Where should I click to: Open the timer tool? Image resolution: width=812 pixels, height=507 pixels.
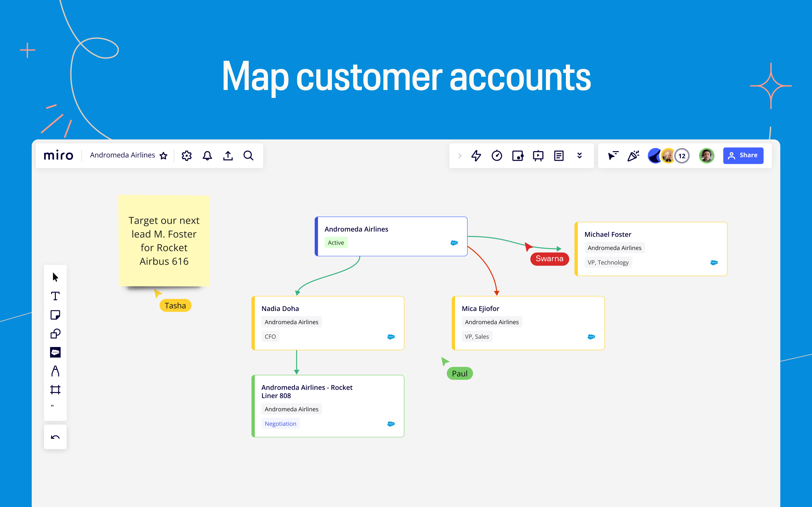pos(497,155)
